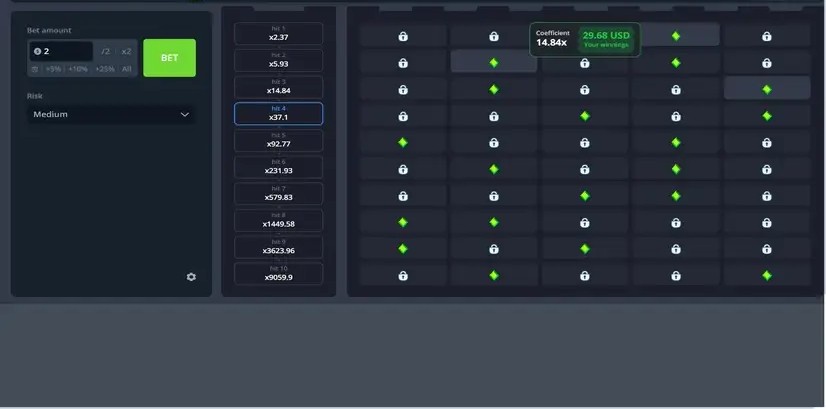The image size is (826, 409).
Task: Click the diamond in grid row 7, fourth column
Action: 676,196
